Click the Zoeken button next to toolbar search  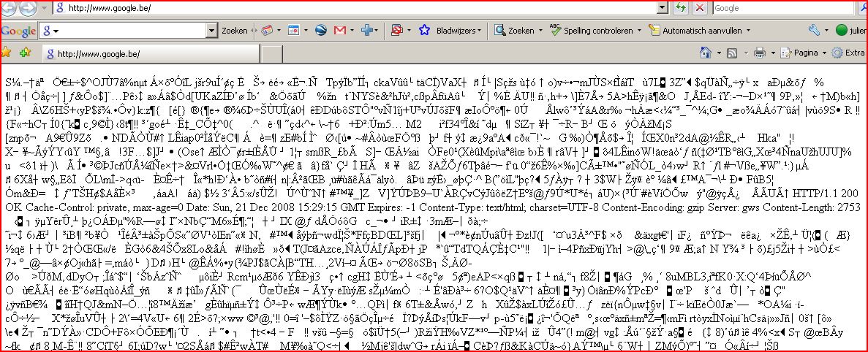(235, 31)
